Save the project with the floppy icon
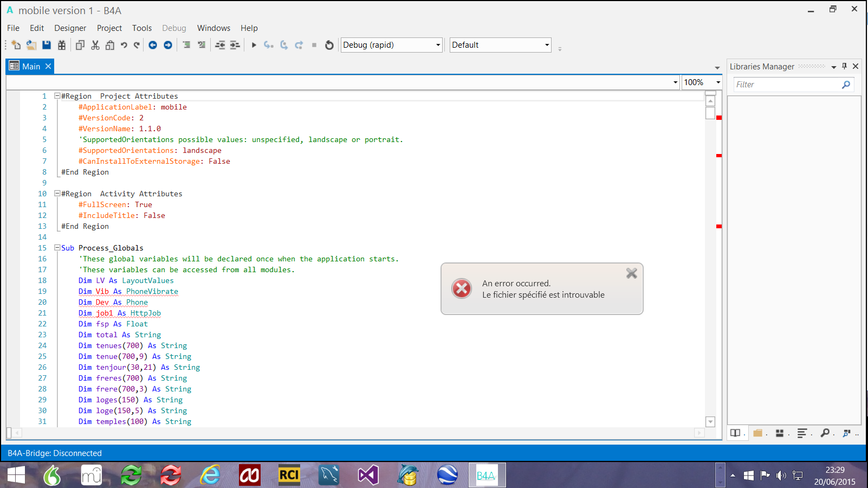The image size is (868, 488). point(47,45)
